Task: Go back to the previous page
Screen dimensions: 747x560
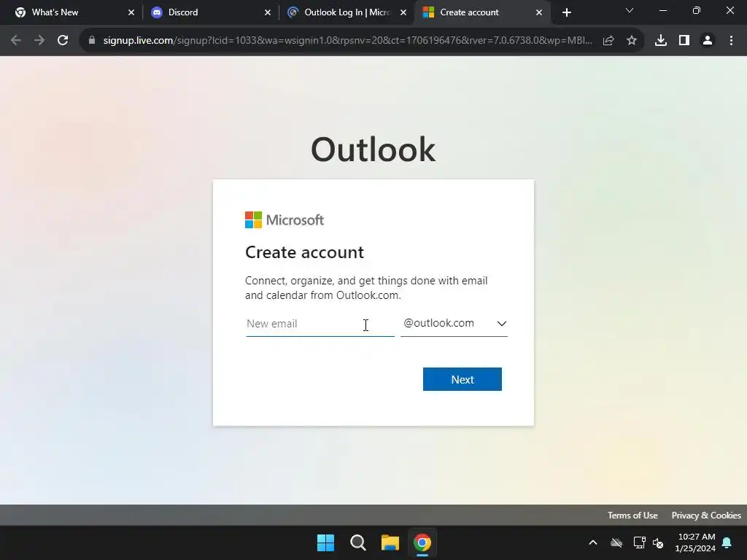Action: pyautogui.click(x=16, y=41)
